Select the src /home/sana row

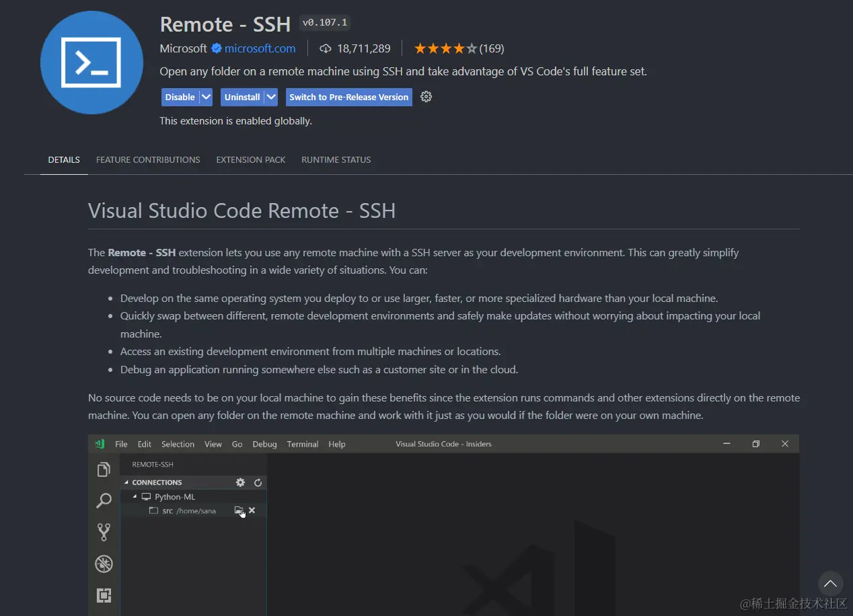click(194, 511)
